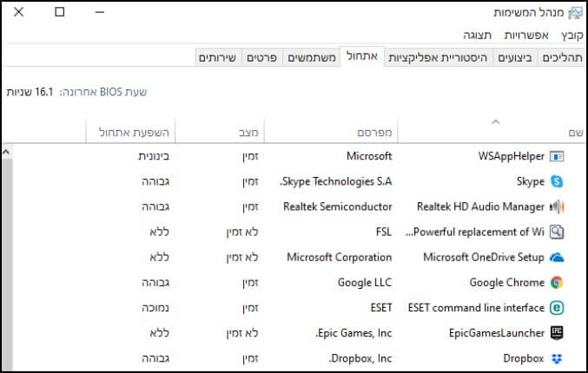Switch to the משתמשים tab
588x373 pixels.
click(312, 57)
